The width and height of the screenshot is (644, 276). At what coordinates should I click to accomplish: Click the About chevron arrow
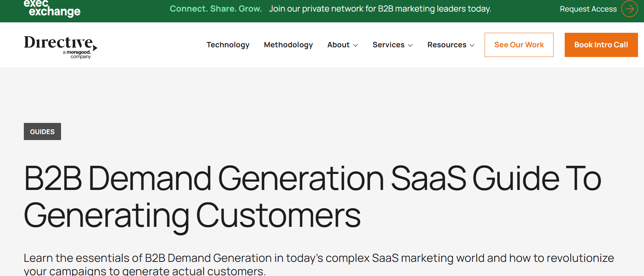pyautogui.click(x=356, y=45)
